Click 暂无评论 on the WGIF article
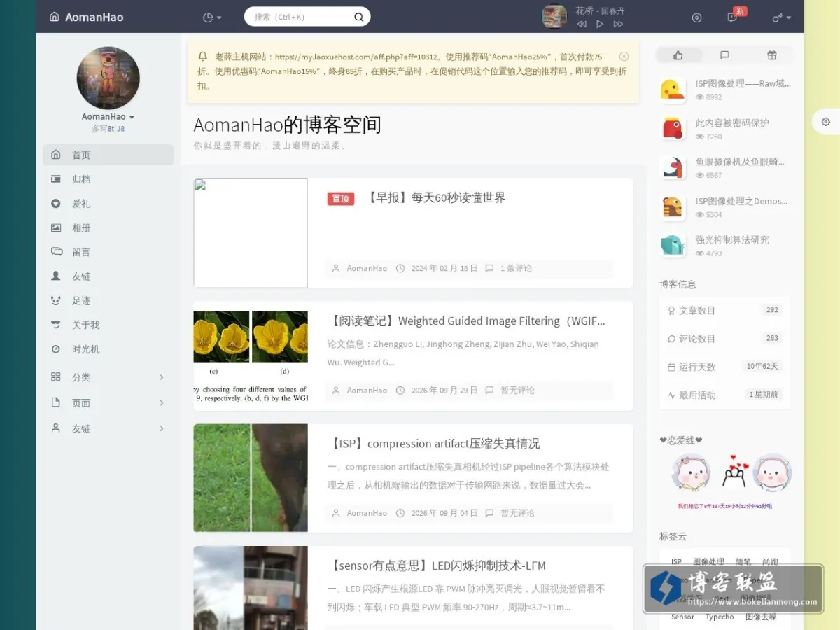The height and width of the screenshot is (630, 840). pyautogui.click(x=517, y=391)
